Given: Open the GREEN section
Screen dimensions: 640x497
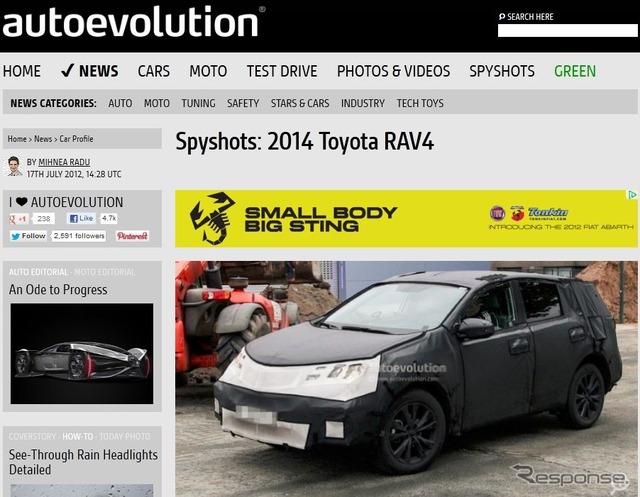Looking at the screenshot, I should pos(575,71).
